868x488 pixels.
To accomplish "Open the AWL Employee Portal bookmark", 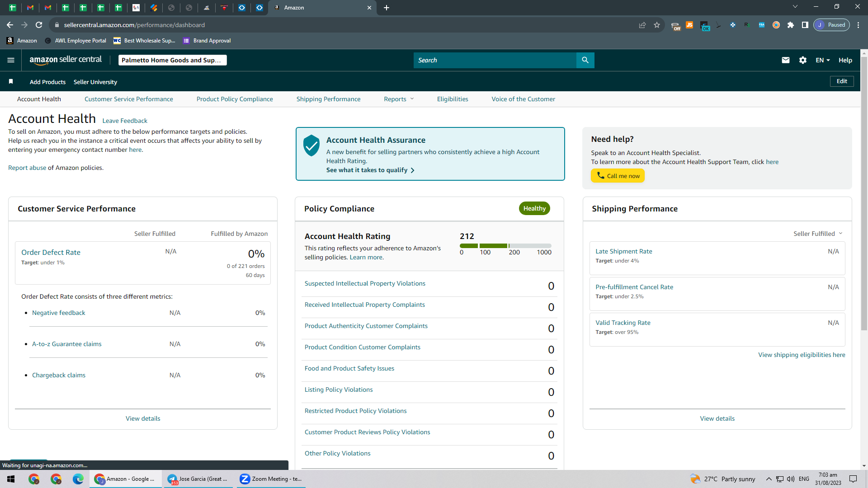I will 75,41.
